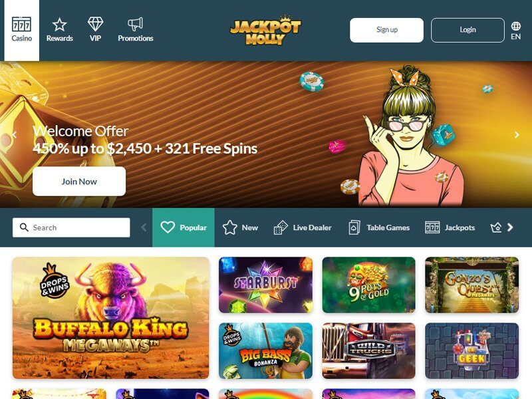
Task: Expand more categories with the right chevron
Action: point(510,227)
